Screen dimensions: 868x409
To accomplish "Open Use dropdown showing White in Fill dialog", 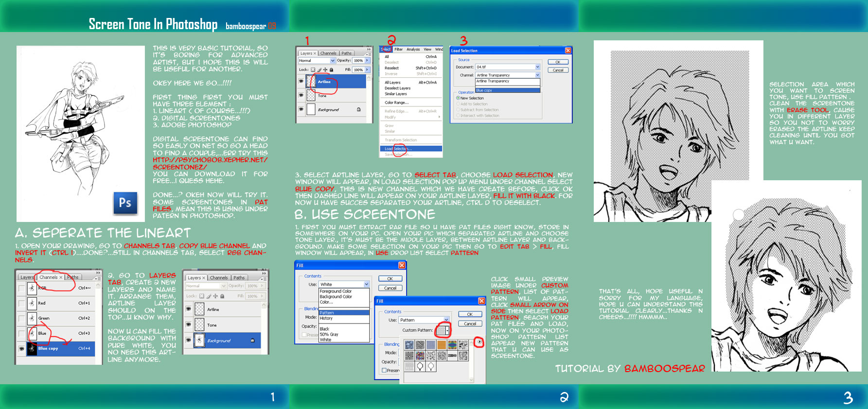I will [367, 284].
